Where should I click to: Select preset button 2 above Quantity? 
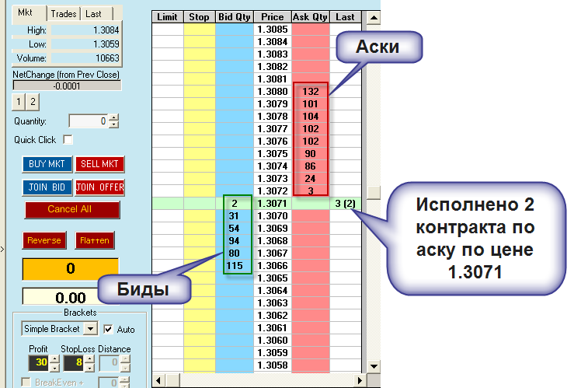tap(33, 102)
